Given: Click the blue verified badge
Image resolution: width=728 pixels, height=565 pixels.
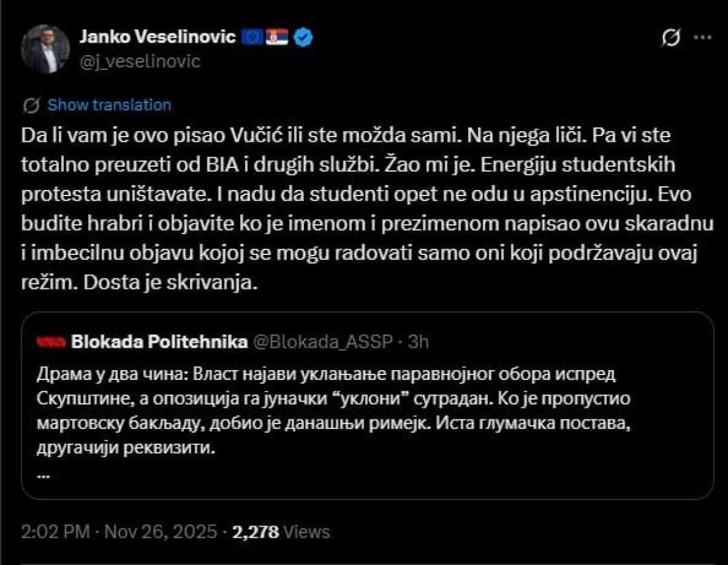Looking at the screenshot, I should click(303, 38).
